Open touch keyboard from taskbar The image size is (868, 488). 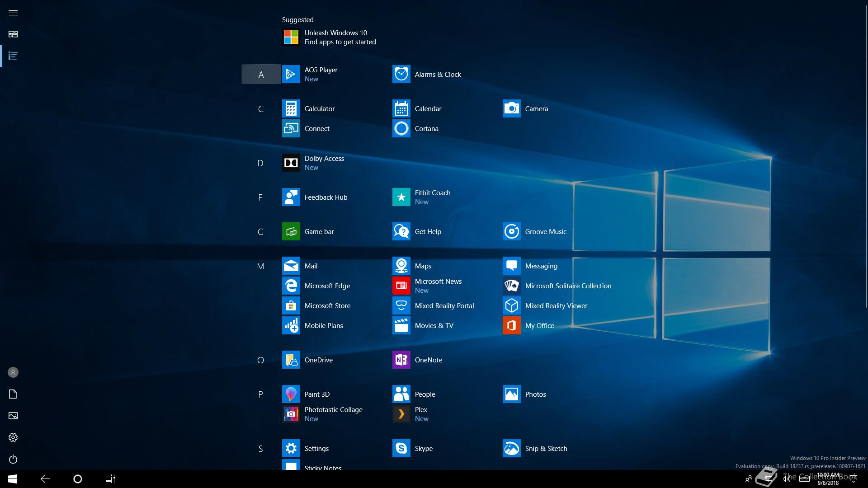[804, 479]
